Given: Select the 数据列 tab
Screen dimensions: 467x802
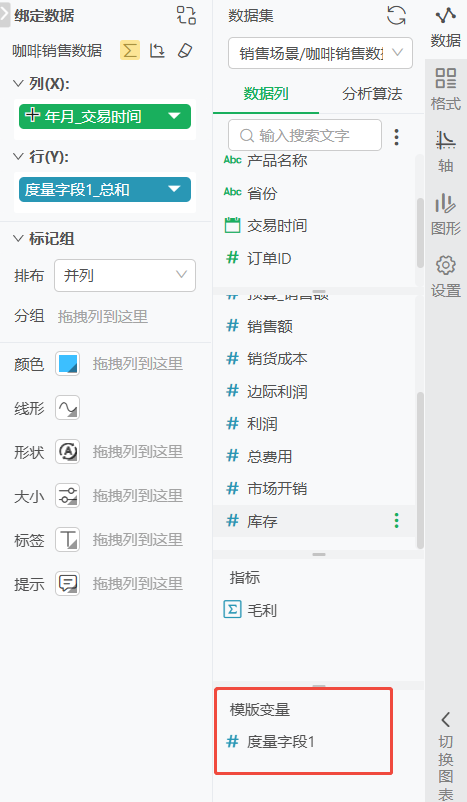Looking at the screenshot, I should pyautogui.click(x=266, y=94).
